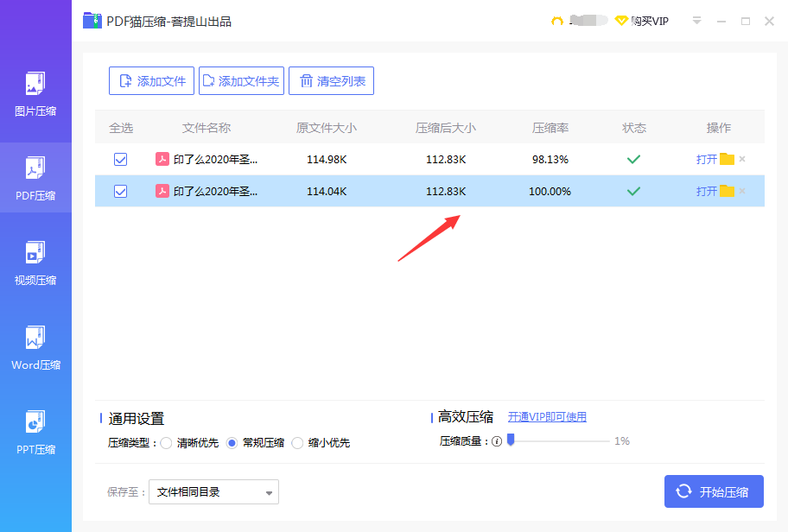Click the 全选 select all header
This screenshot has width=788, height=532.
click(x=121, y=128)
